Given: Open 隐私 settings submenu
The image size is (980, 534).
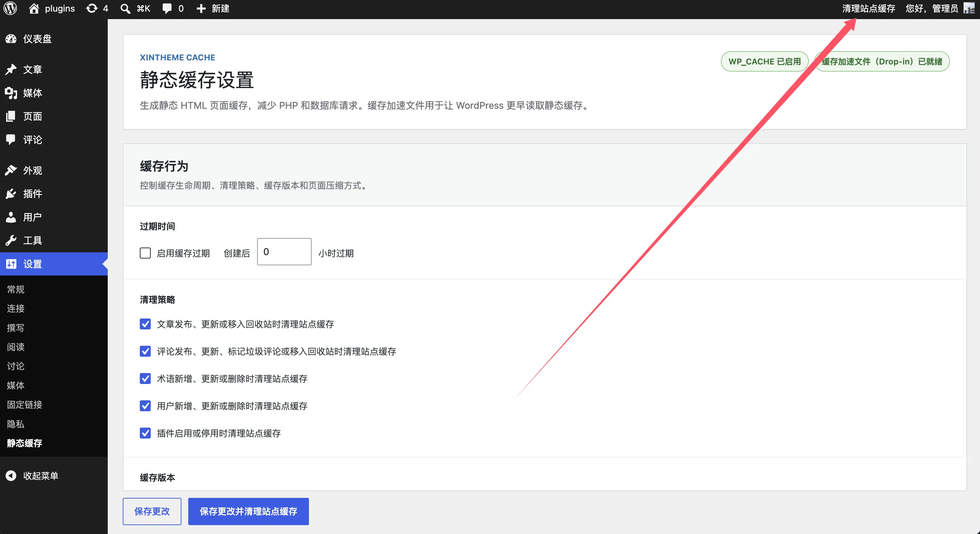Looking at the screenshot, I should (16, 424).
